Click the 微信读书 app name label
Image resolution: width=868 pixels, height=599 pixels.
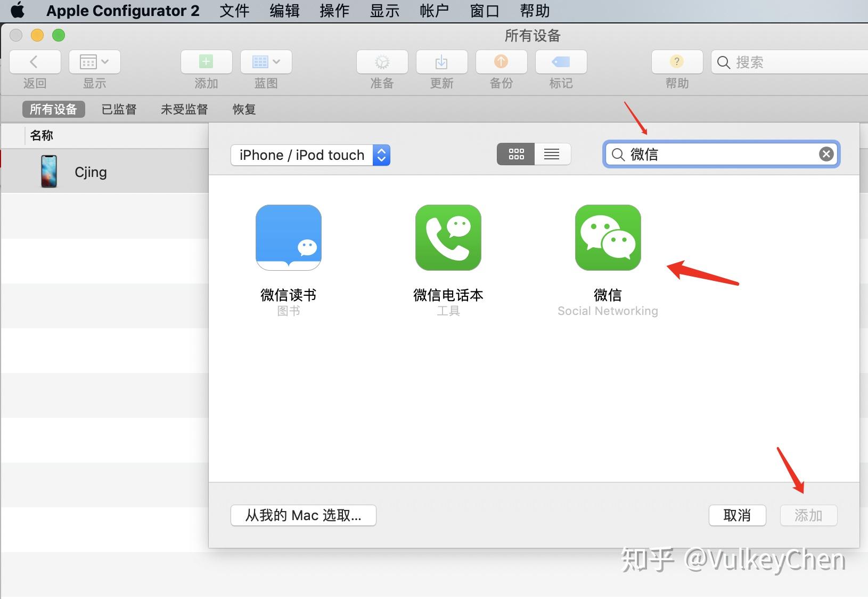click(289, 295)
